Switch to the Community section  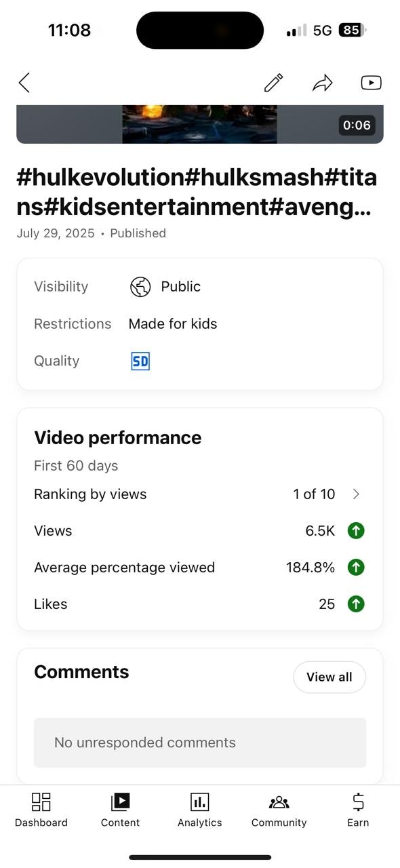click(x=279, y=810)
